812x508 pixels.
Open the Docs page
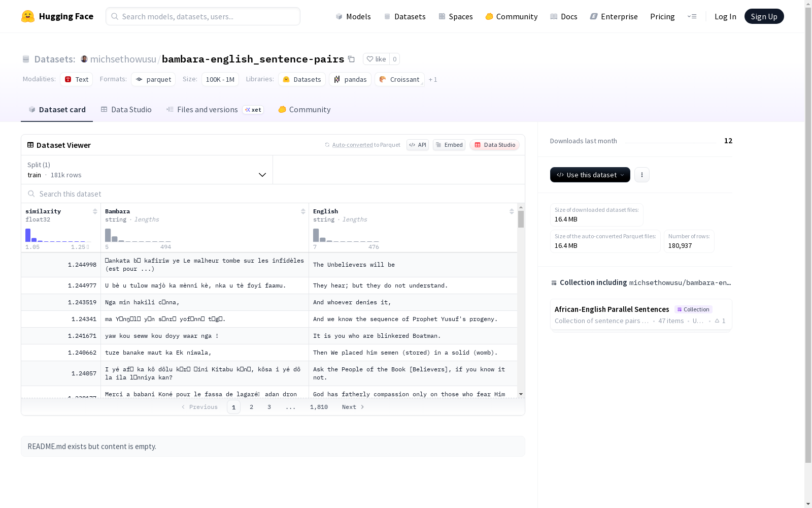point(564,16)
